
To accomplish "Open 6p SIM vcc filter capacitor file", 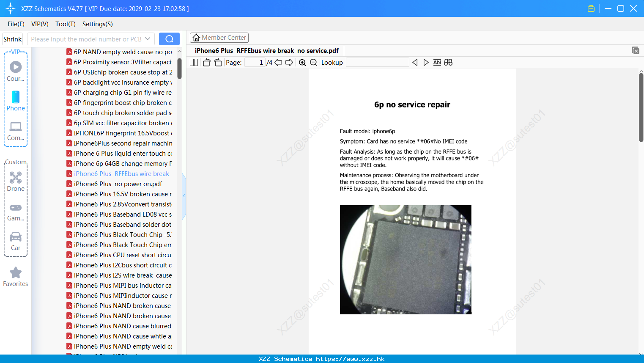I will coord(119,123).
